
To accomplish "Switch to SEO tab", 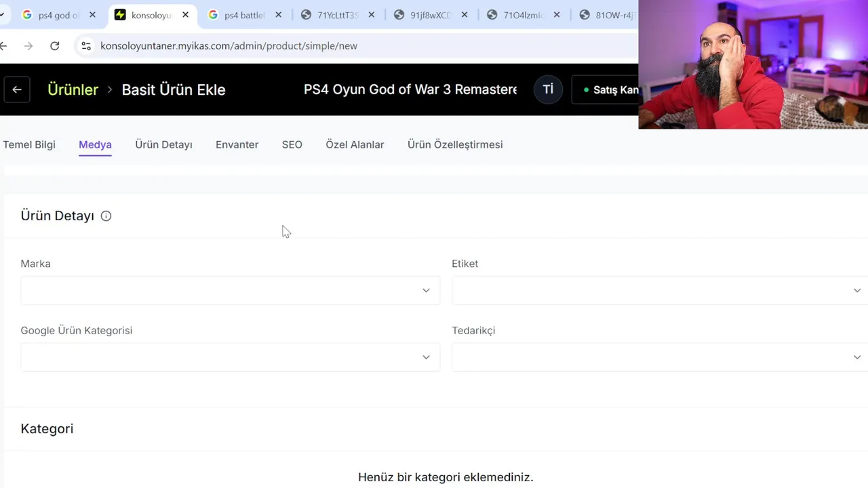I will 292,144.
